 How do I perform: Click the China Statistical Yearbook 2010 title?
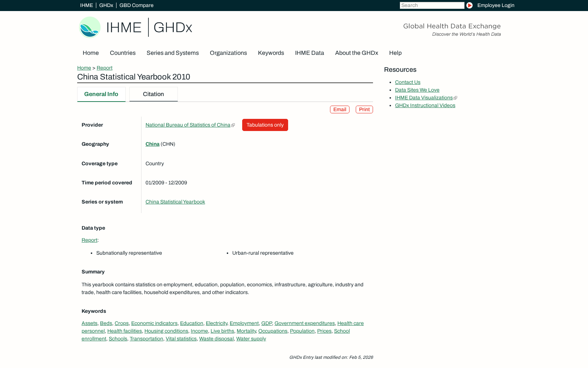coord(134,77)
